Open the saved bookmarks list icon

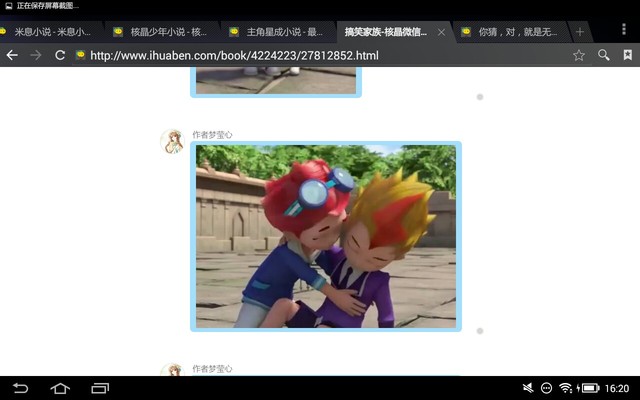628,55
